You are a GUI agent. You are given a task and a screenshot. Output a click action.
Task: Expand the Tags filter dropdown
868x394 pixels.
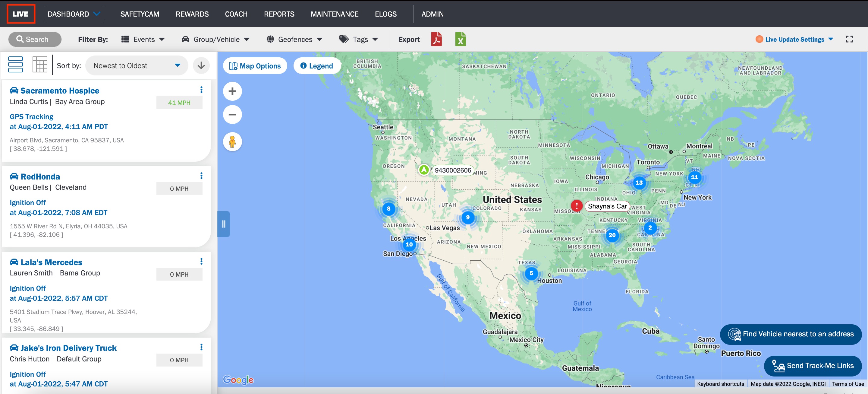pyautogui.click(x=359, y=40)
